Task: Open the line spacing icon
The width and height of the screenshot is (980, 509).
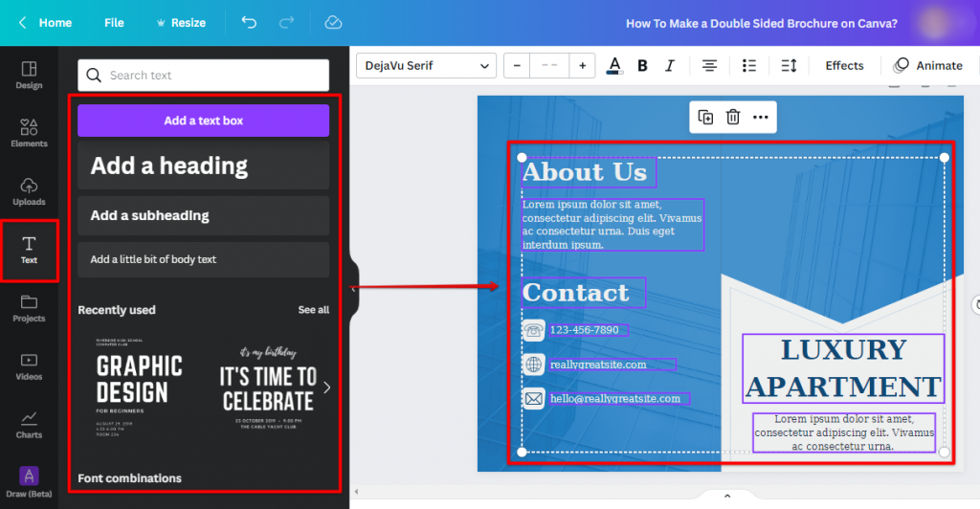Action: [789, 65]
